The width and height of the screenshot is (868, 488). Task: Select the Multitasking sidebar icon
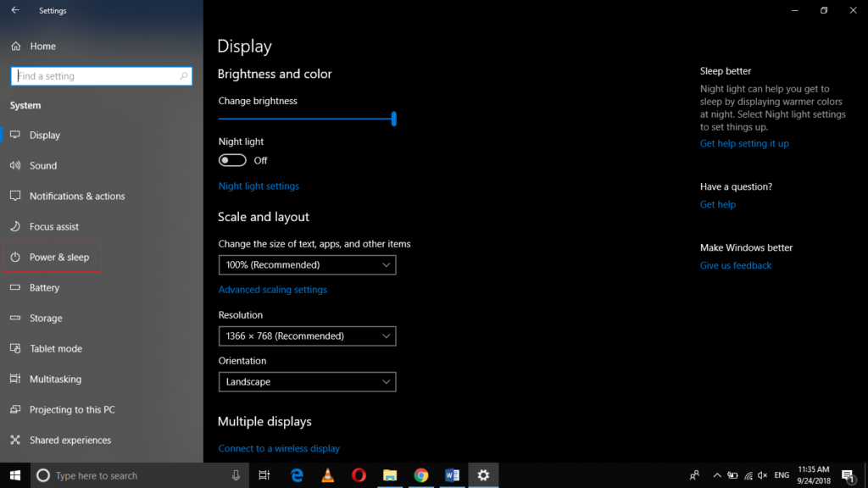click(x=14, y=379)
